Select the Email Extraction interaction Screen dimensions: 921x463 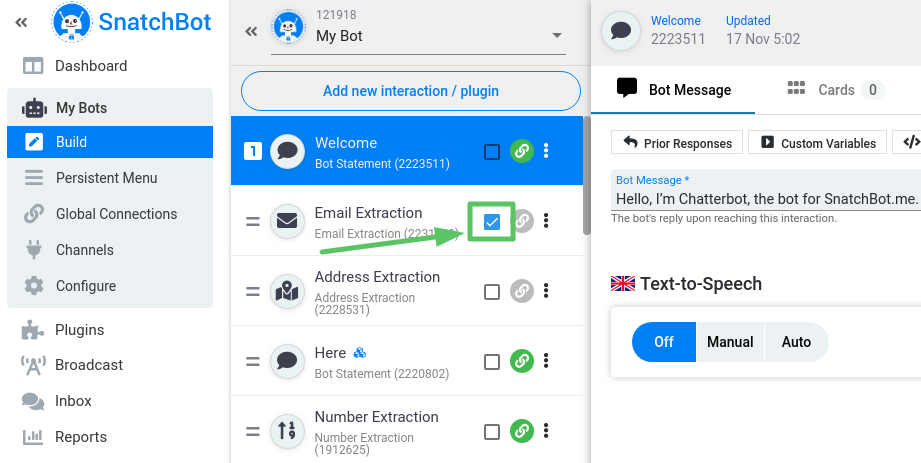click(406, 222)
